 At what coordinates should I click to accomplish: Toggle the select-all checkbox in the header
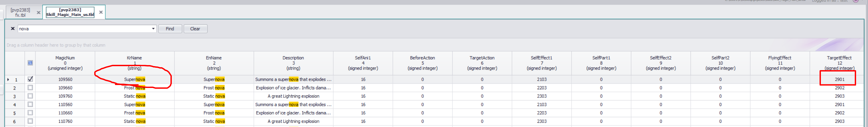point(30,63)
